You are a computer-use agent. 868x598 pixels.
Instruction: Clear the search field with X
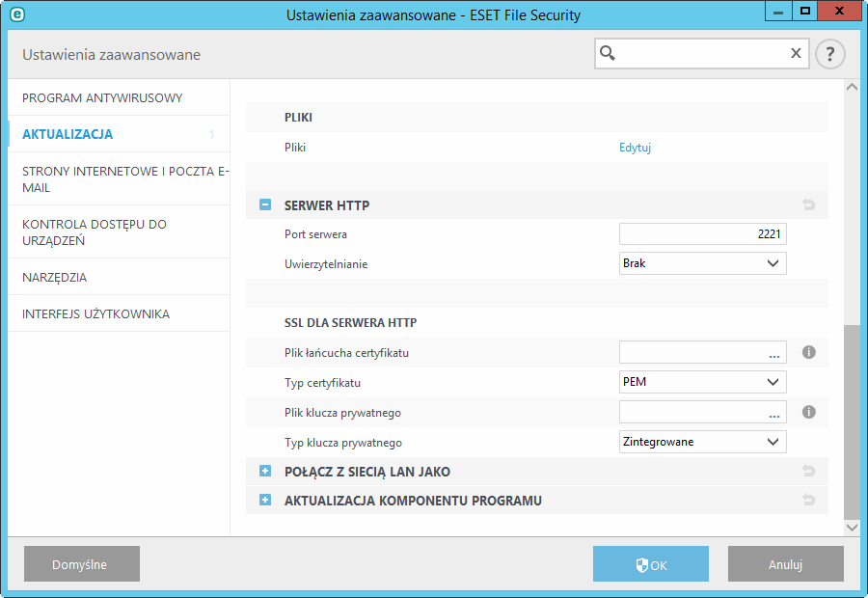pos(796,53)
